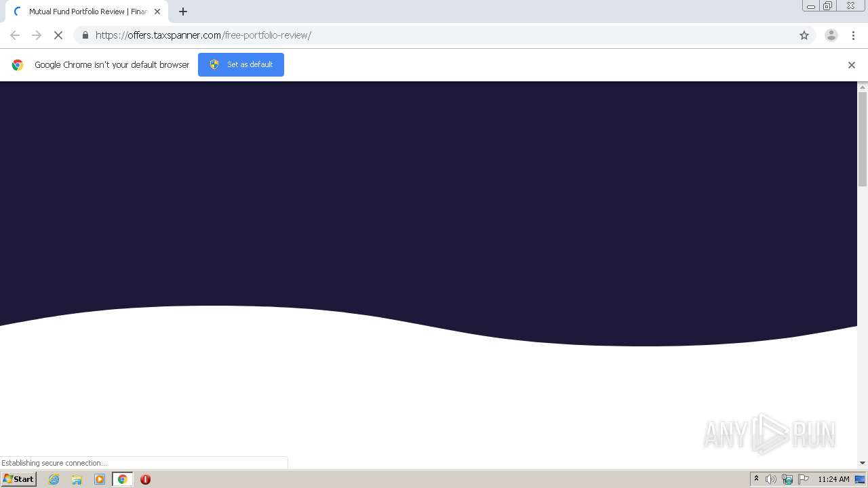Go forward to next page
Screen dimensions: 868x488
tap(37, 35)
